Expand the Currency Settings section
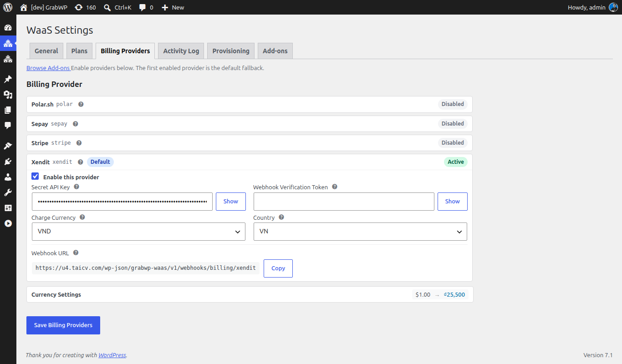 [250, 294]
